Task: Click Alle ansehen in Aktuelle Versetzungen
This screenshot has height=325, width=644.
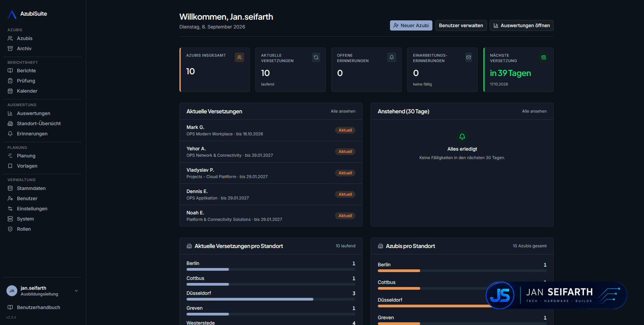Action: coord(343,111)
